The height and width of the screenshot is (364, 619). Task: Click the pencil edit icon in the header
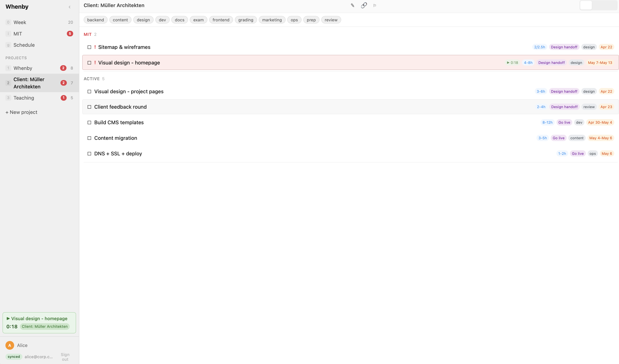352,5
